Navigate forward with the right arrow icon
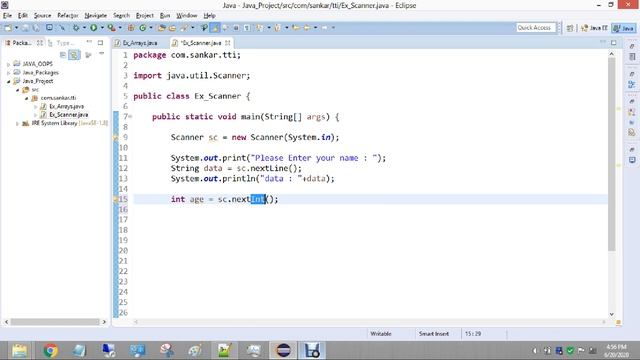This screenshot has width=640, height=360. coord(324,28)
